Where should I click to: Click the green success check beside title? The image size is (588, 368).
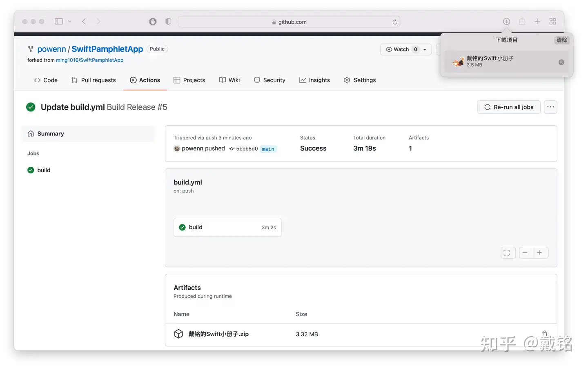click(x=31, y=107)
